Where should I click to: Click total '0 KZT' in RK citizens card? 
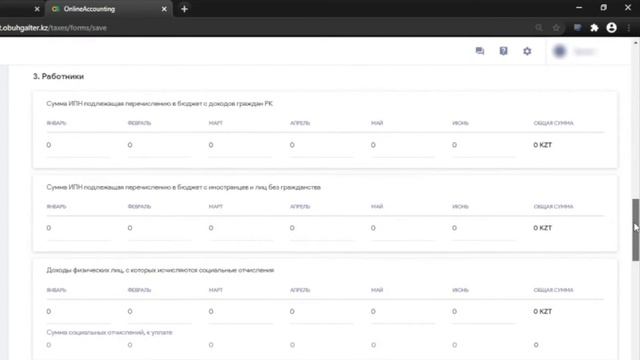[542, 145]
